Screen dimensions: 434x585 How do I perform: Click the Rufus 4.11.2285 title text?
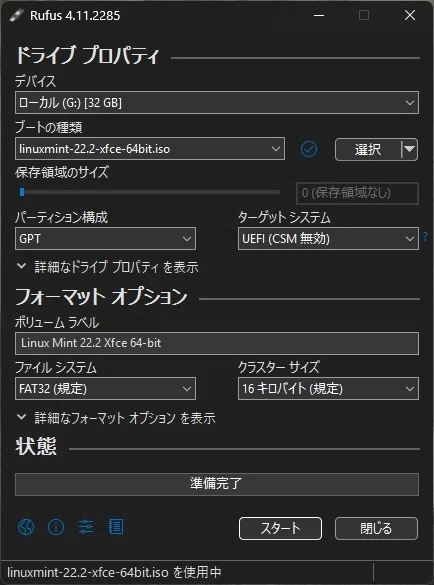(x=75, y=15)
